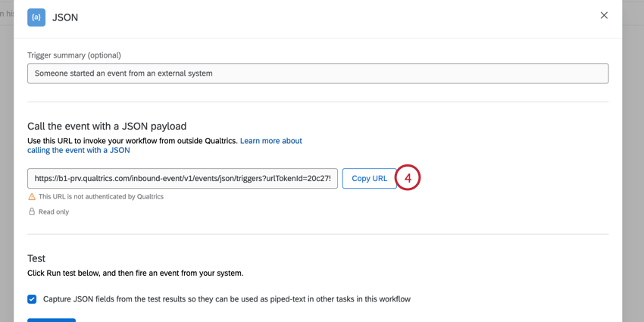Viewport: 644px width, 322px height.
Task: Click the Trigger summary (optional) label
Action: point(74,55)
